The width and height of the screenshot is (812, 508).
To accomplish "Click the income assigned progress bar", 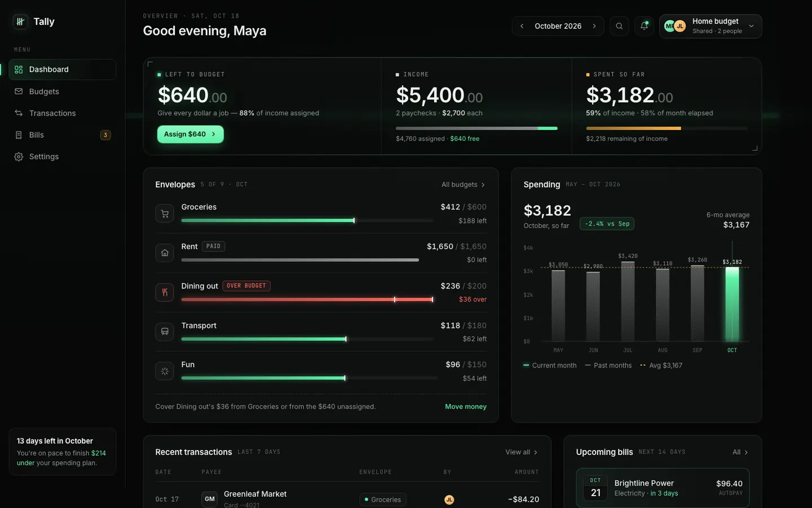I will point(476,129).
